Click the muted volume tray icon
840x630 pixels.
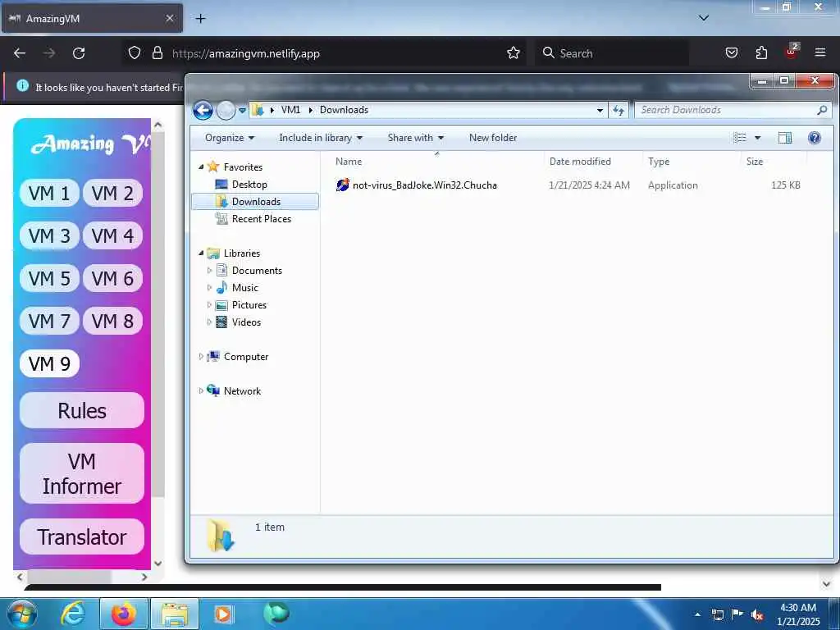pyautogui.click(x=757, y=615)
